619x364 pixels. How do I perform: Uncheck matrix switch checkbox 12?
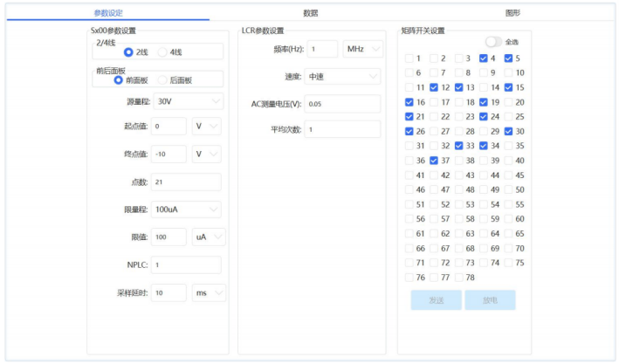click(x=434, y=87)
